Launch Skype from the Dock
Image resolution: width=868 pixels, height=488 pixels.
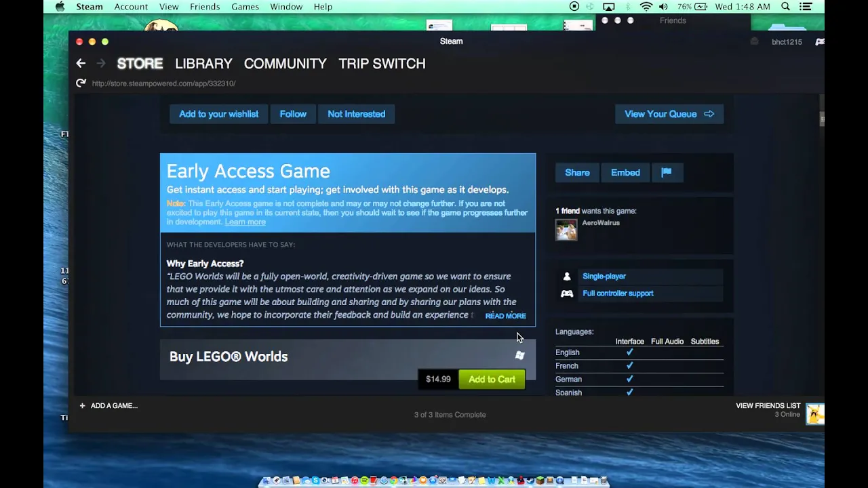[315, 481]
